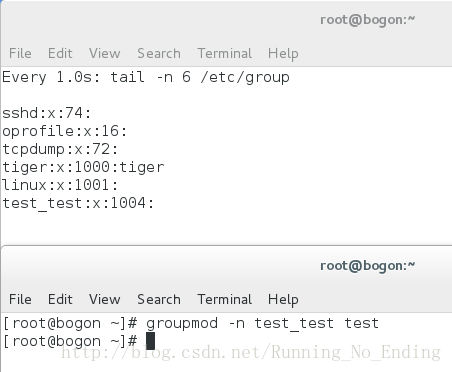Open Terminal menu in top terminal

click(x=225, y=53)
